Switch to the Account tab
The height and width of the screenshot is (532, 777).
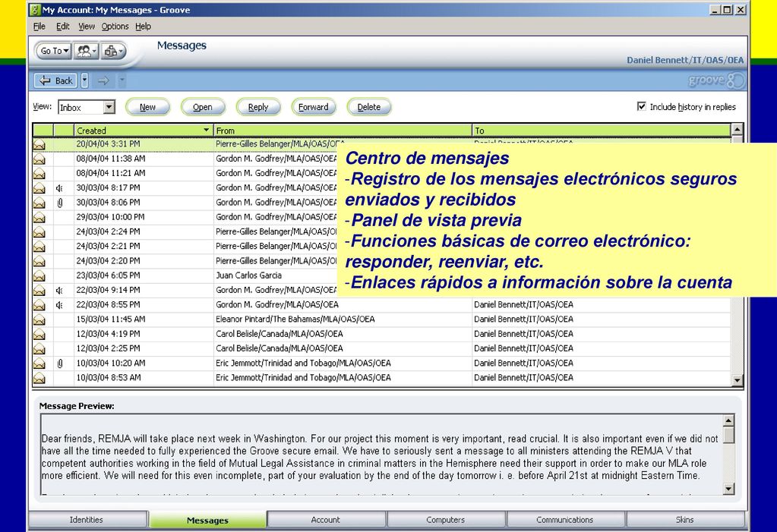326,520
